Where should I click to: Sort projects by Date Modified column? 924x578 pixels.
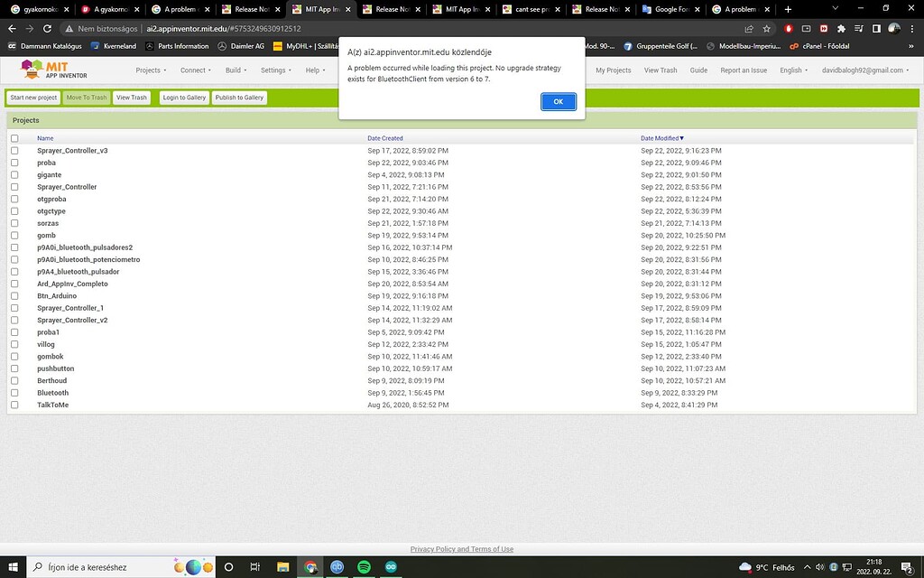pyautogui.click(x=661, y=138)
